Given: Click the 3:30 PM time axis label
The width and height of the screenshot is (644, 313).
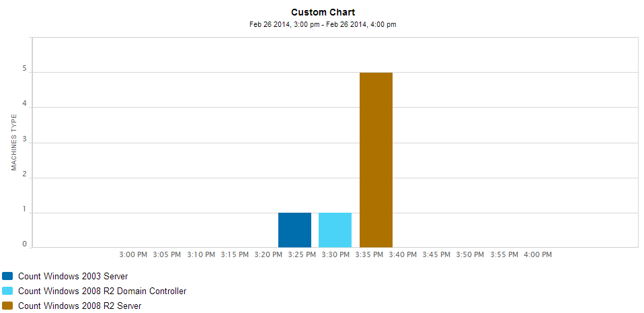Looking at the screenshot, I should pyautogui.click(x=335, y=254).
